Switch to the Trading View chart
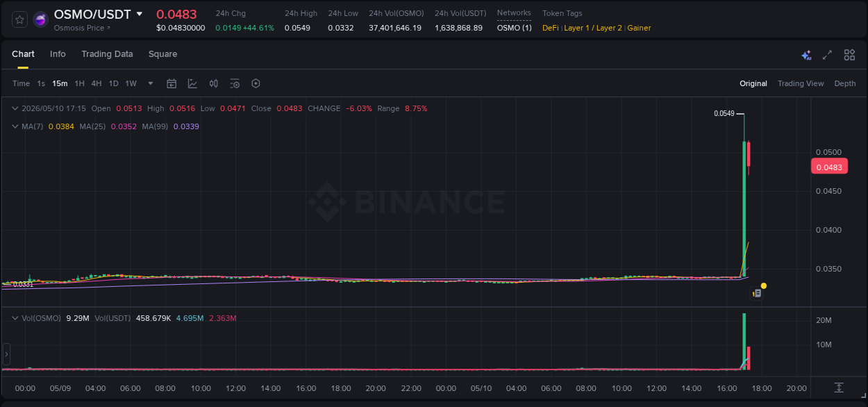This screenshot has width=868, height=407. point(801,83)
